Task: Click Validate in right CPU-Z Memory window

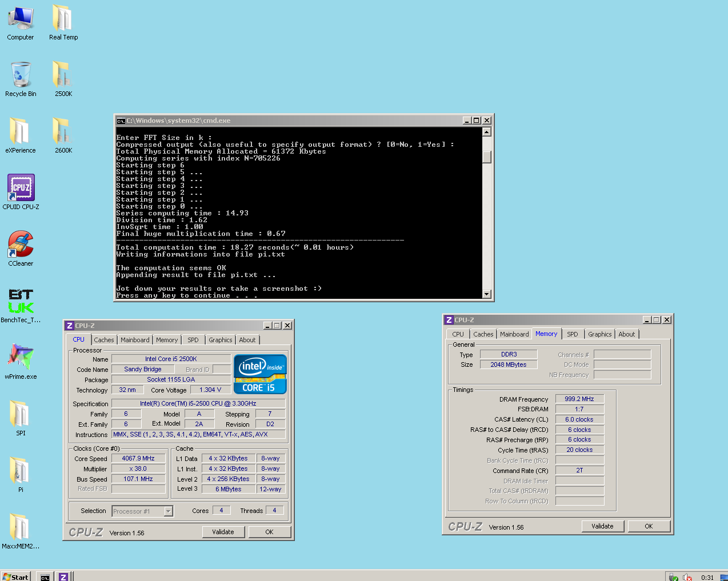Action: click(603, 526)
